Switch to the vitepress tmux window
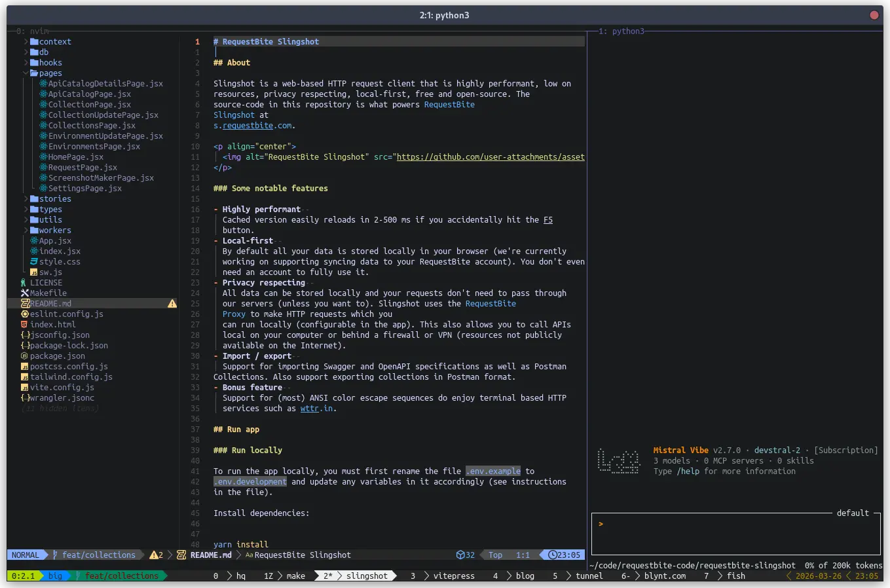 click(x=454, y=576)
